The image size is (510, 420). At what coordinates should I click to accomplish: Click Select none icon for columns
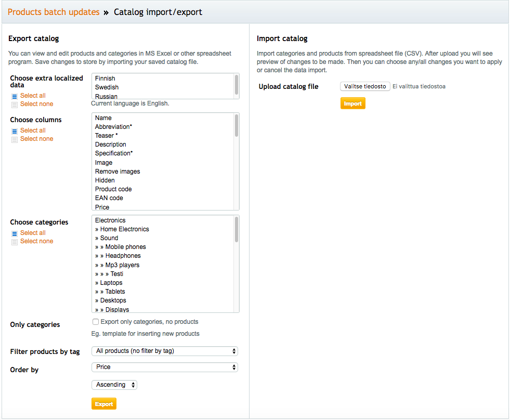15,139
